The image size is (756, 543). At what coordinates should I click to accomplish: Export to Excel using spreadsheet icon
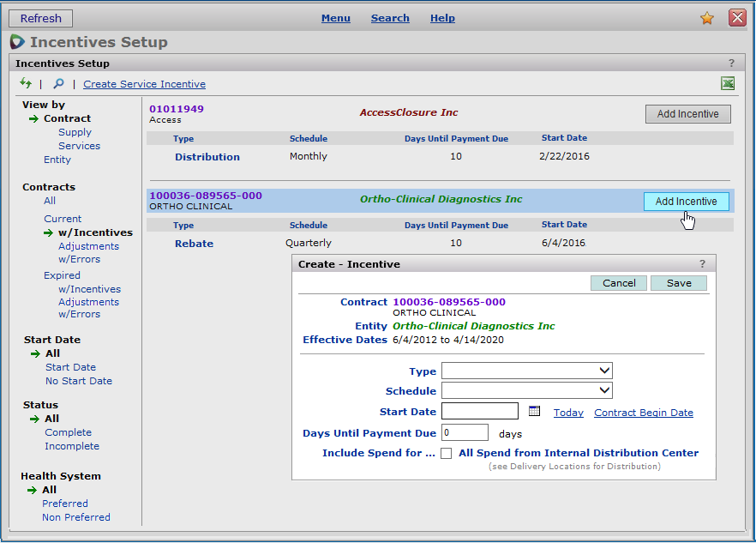click(x=728, y=83)
